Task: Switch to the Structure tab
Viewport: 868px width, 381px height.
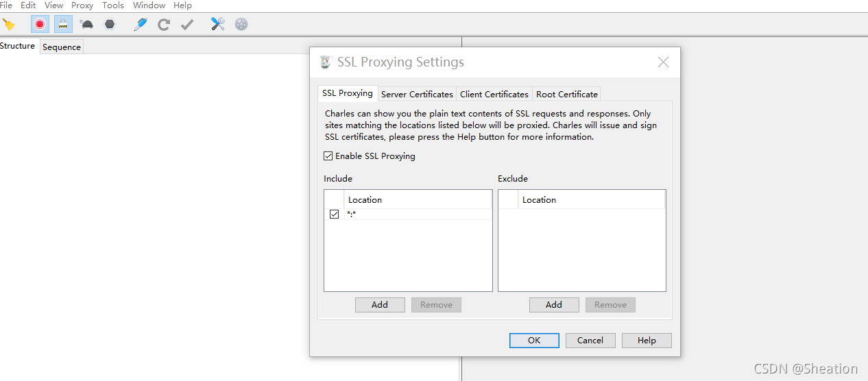Action: [18, 46]
